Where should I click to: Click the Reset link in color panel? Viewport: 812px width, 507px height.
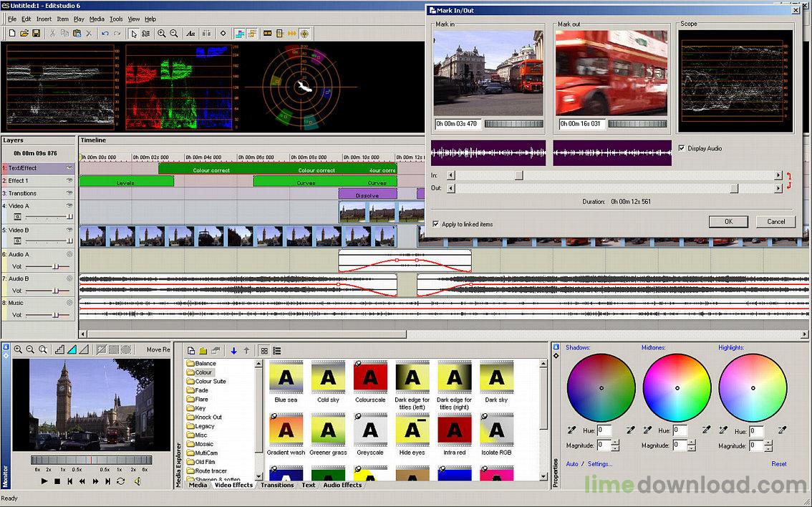tap(779, 464)
